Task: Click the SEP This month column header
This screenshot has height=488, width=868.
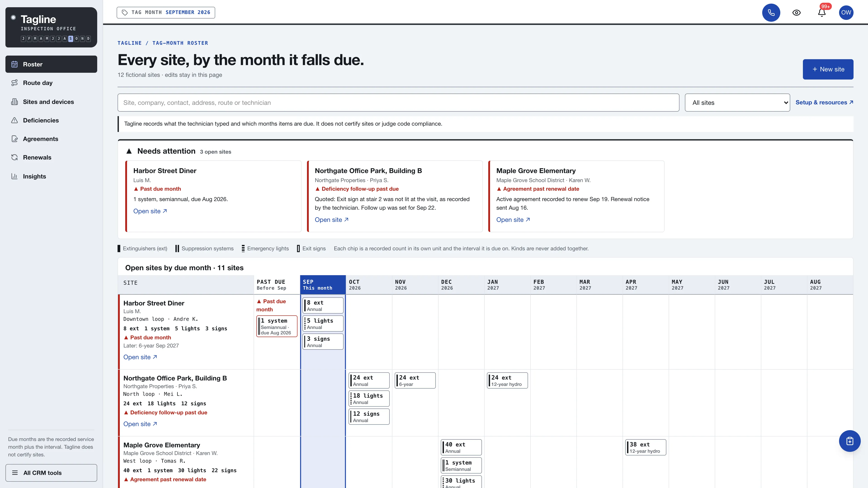Action: 323,285
